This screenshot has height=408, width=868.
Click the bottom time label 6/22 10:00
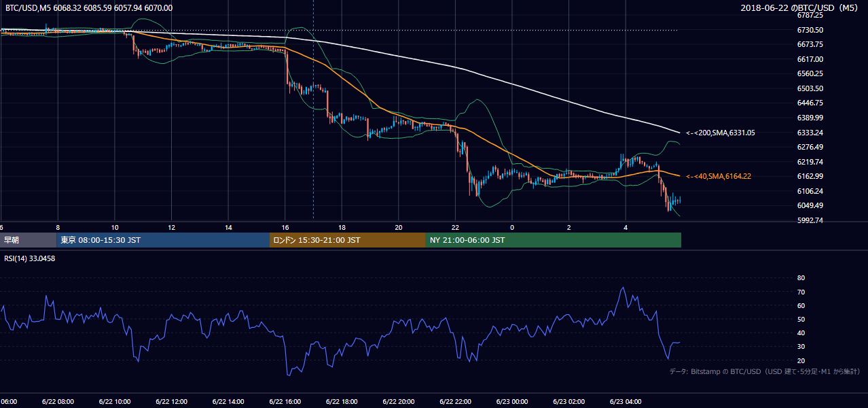pos(114,402)
